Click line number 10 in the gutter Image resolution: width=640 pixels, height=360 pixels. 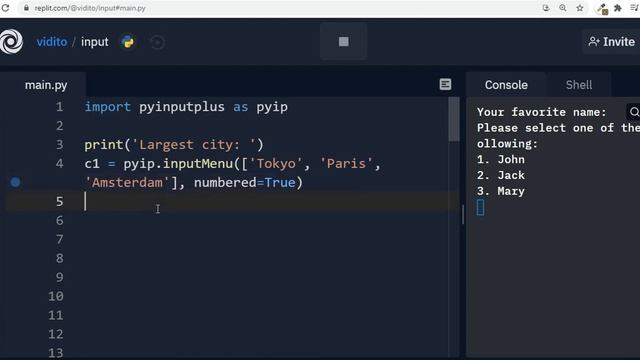coord(56,296)
